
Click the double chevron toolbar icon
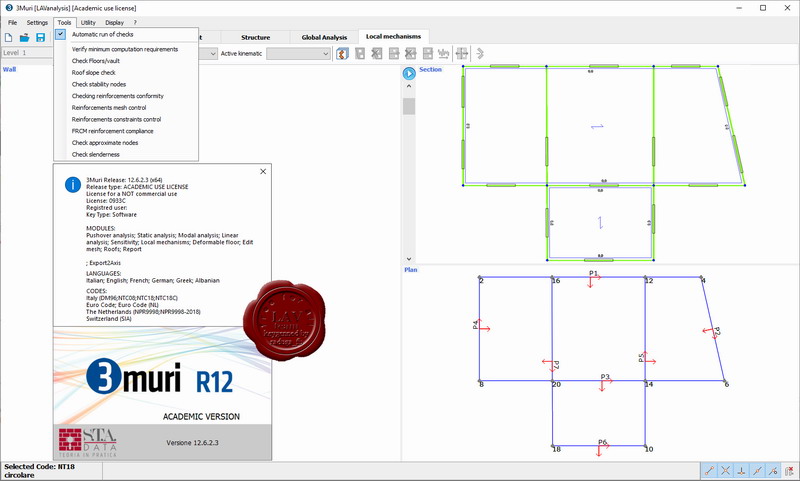480,54
